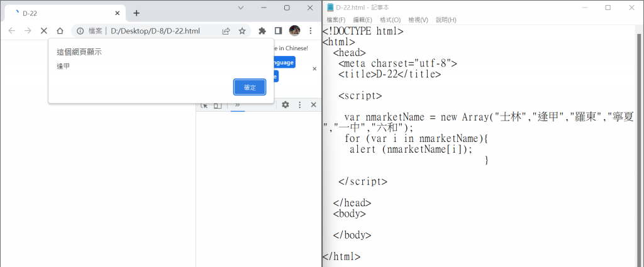This screenshot has height=267, width=644.
Task: Toggle the Chrome side panel
Action: pos(278,31)
